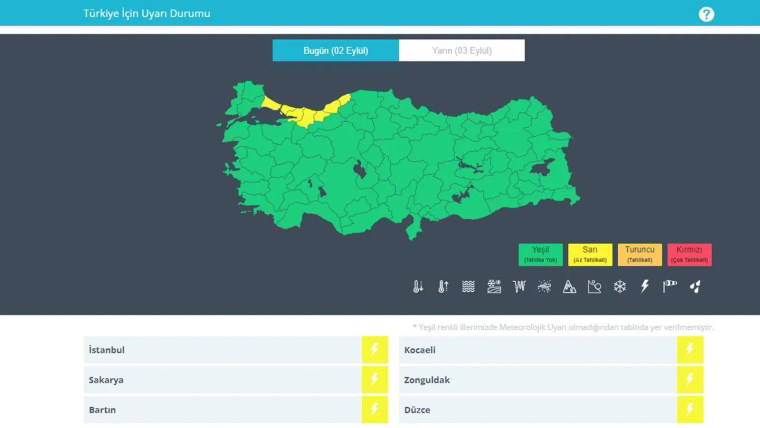Viewport: 760px width, 428px height.
Task: Select the avalanche mountain icon
Action: [x=569, y=287]
